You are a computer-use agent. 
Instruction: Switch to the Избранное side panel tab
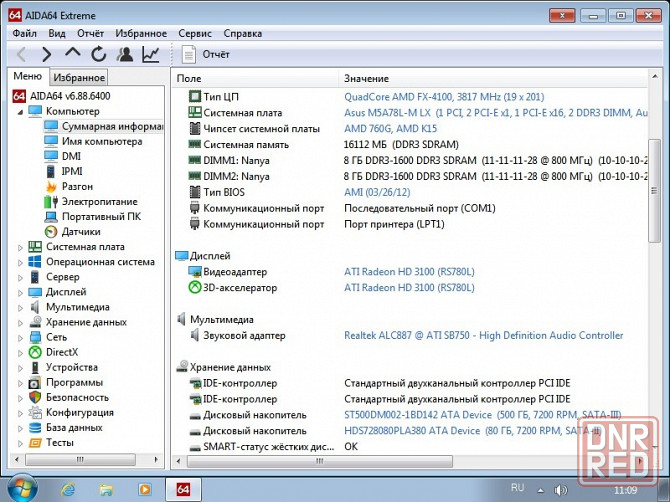coord(79,77)
